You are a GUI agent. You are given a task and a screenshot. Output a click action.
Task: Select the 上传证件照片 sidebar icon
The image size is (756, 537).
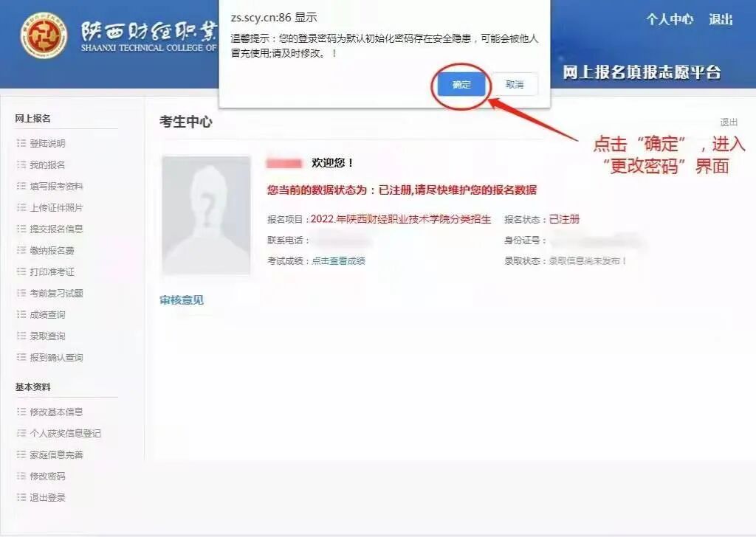(20, 207)
